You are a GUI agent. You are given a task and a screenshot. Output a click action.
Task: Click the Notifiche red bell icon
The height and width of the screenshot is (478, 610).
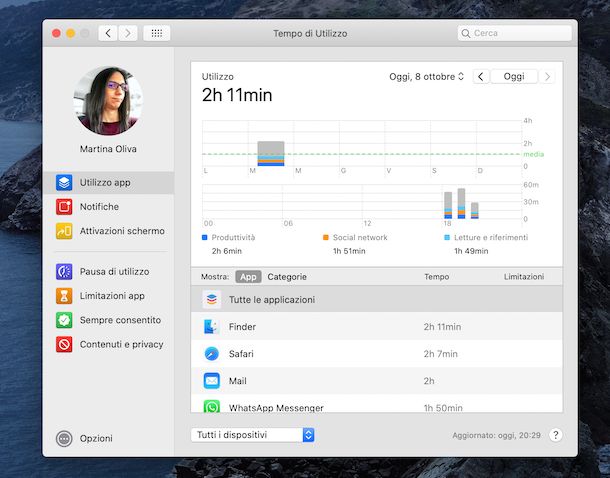(64, 207)
